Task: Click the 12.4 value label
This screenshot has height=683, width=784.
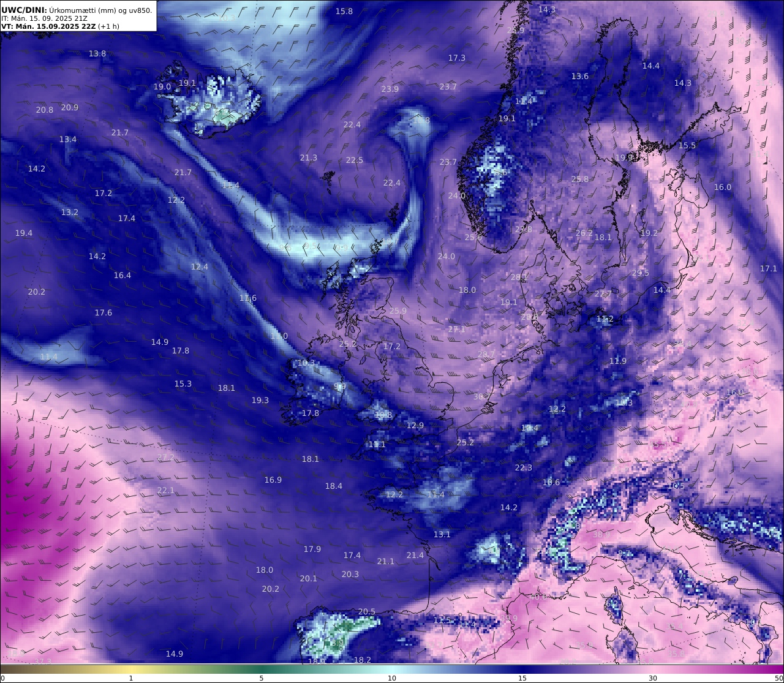Action: point(200,266)
